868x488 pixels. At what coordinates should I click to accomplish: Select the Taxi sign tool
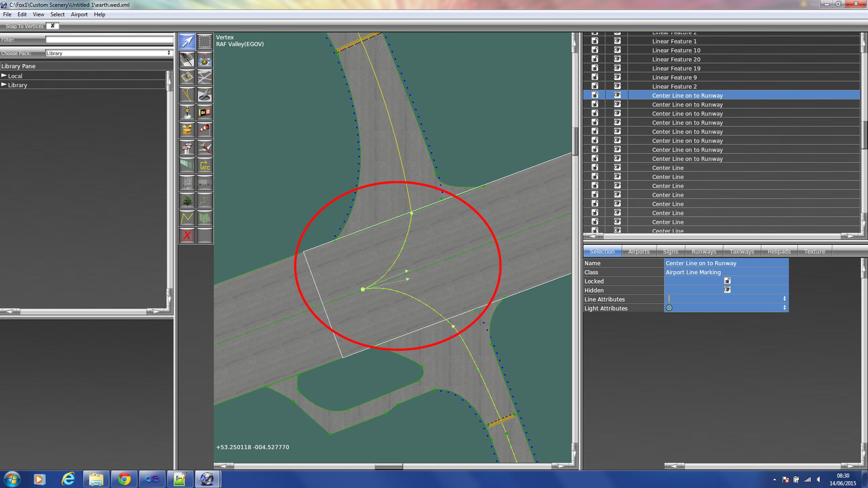(x=205, y=112)
